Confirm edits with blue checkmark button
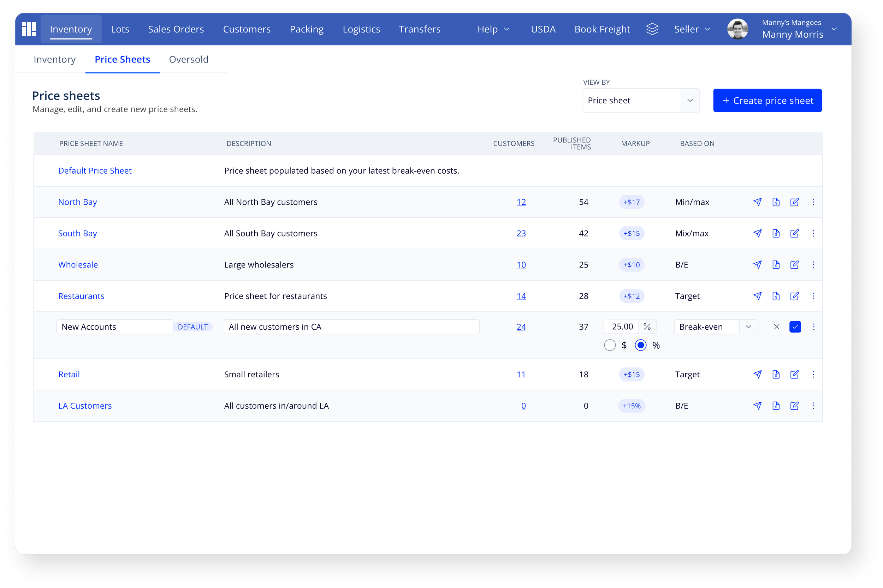This screenshot has width=883, height=588. (x=795, y=327)
